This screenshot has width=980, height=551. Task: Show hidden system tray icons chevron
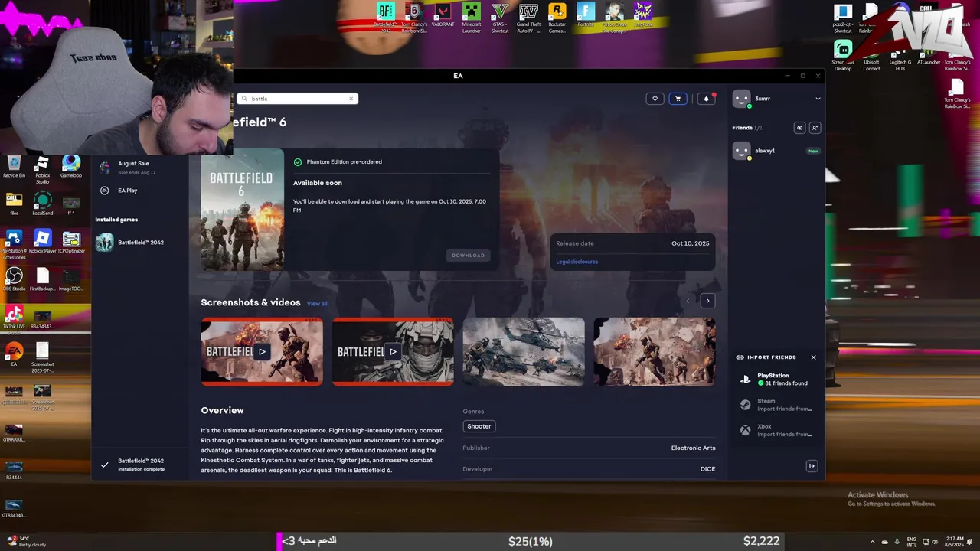point(872,541)
